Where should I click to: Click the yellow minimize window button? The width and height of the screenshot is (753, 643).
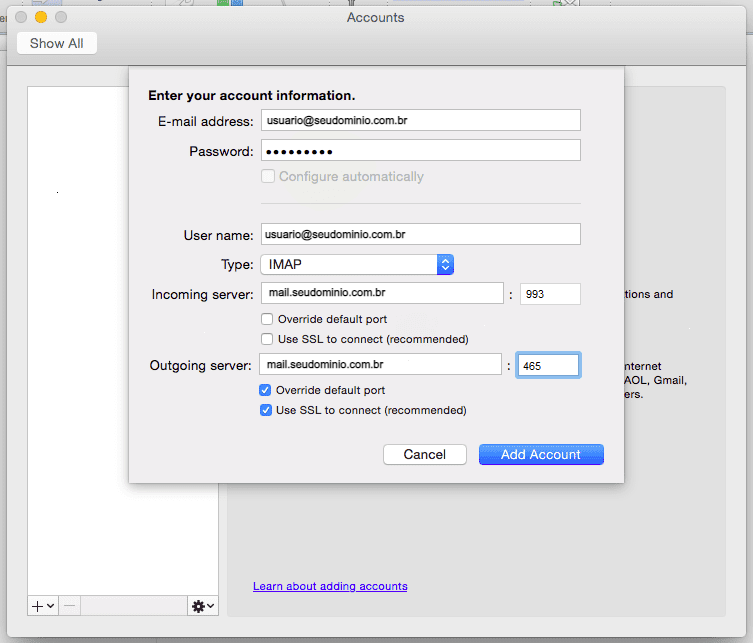pyautogui.click(x=41, y=17)
